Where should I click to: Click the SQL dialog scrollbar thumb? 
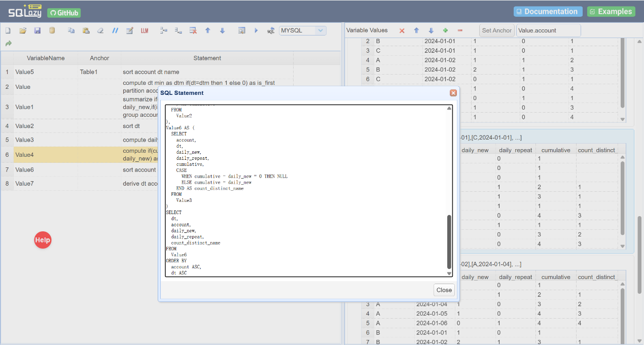449,241
